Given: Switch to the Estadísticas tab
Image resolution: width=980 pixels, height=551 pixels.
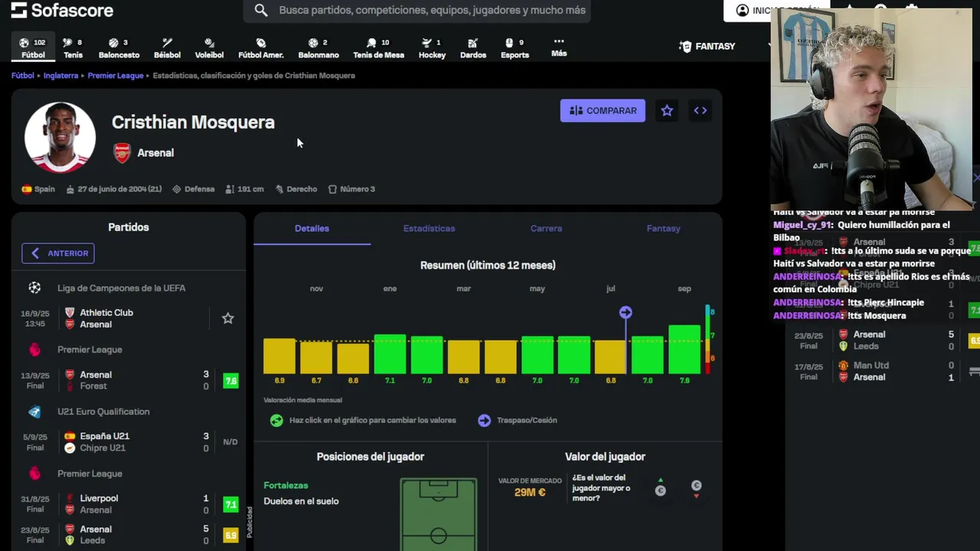Looking at the screenshot, I should point(429,229).
